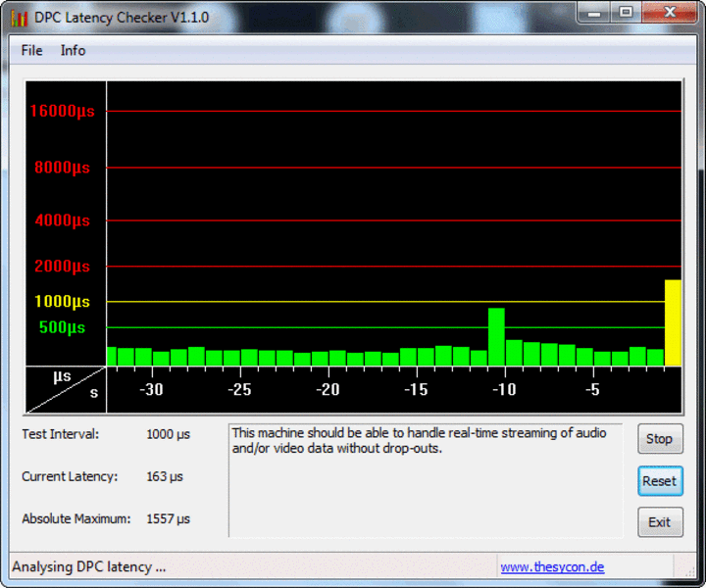Click the 8000µs scale label
The image size is (706, 588).
point(62,168)
